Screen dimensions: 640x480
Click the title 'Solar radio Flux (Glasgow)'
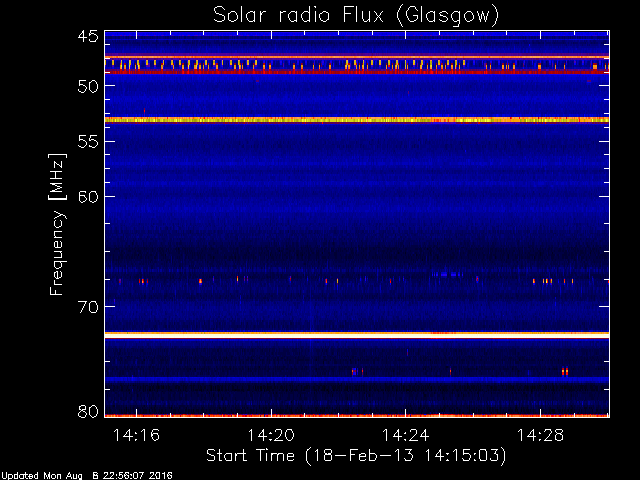[356, 16]
